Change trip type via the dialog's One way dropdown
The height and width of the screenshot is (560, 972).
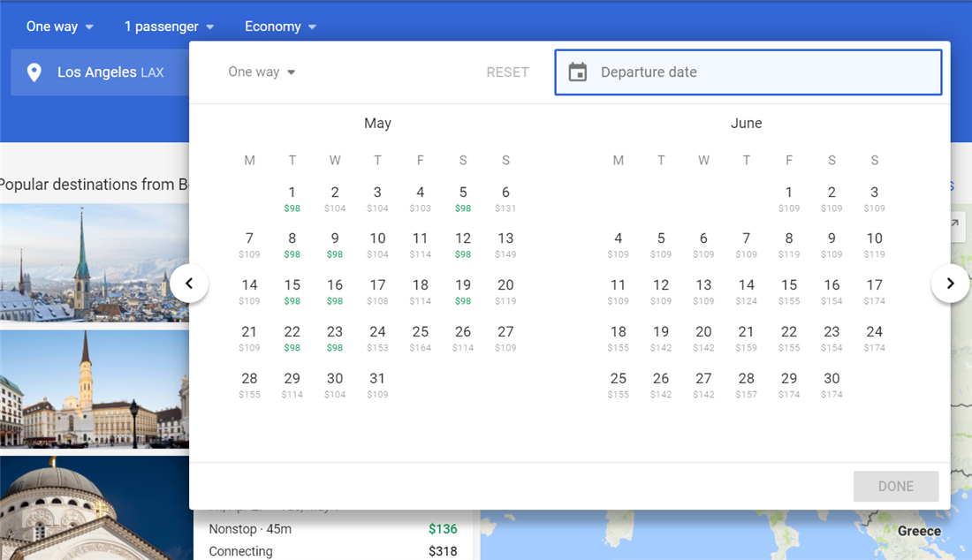[262, 72]
